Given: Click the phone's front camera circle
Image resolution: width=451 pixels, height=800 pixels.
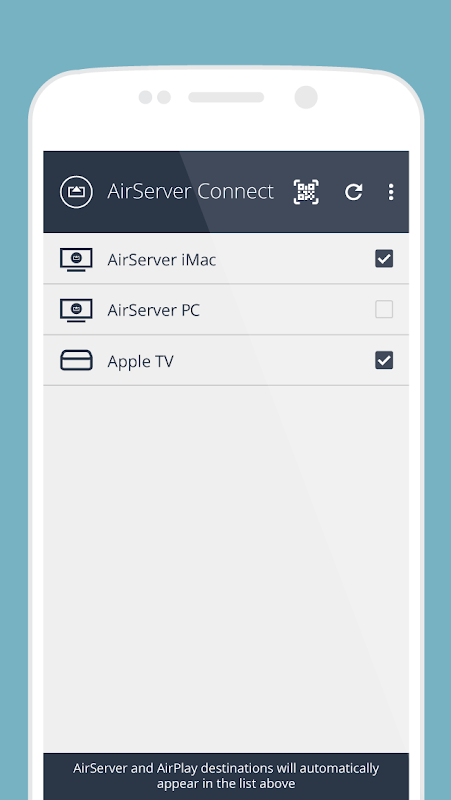Looking at the screenshot, I should [306, 97].
